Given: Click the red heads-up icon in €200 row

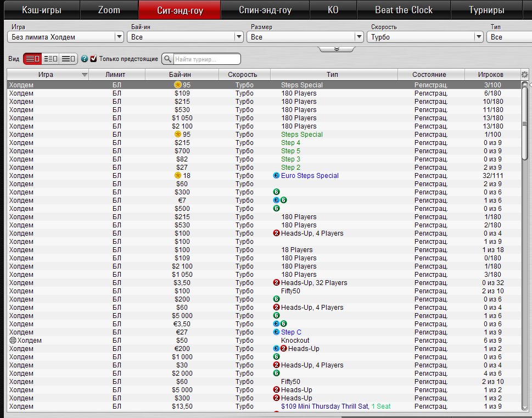Looking at the screenshot, I should pyautogui.click(x=284, y=348).
